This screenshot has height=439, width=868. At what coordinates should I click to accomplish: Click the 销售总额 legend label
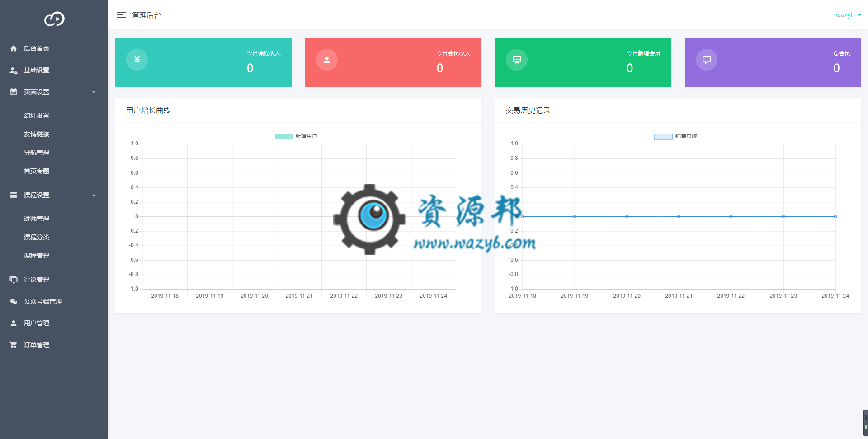686,136
